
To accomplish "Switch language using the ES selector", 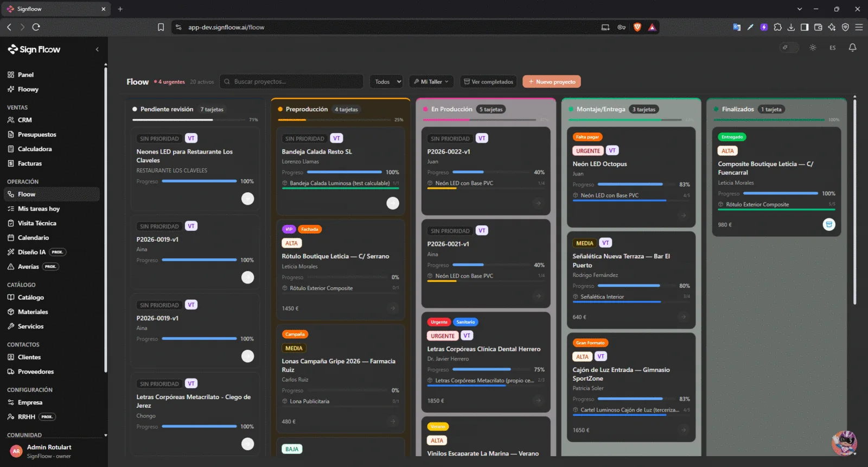I will [x=832, y=48].
